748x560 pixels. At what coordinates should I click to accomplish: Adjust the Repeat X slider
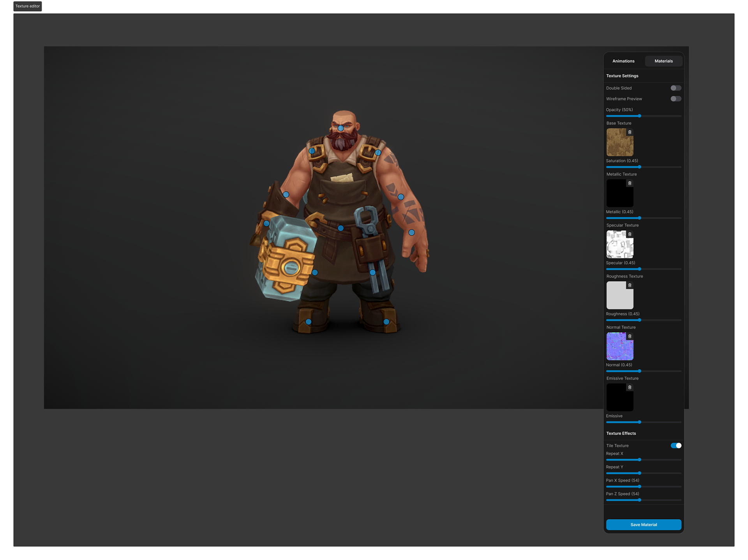pyautogui.click(x=644, y=460)
